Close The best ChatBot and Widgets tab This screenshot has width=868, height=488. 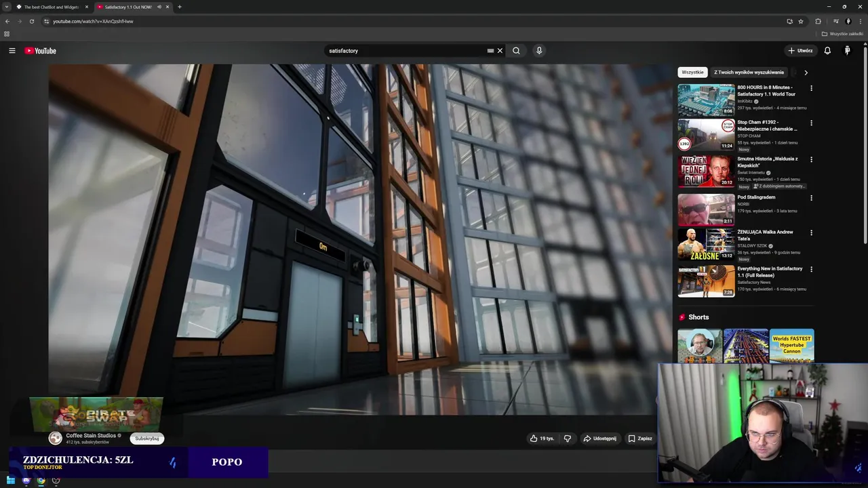pos(86,7)
